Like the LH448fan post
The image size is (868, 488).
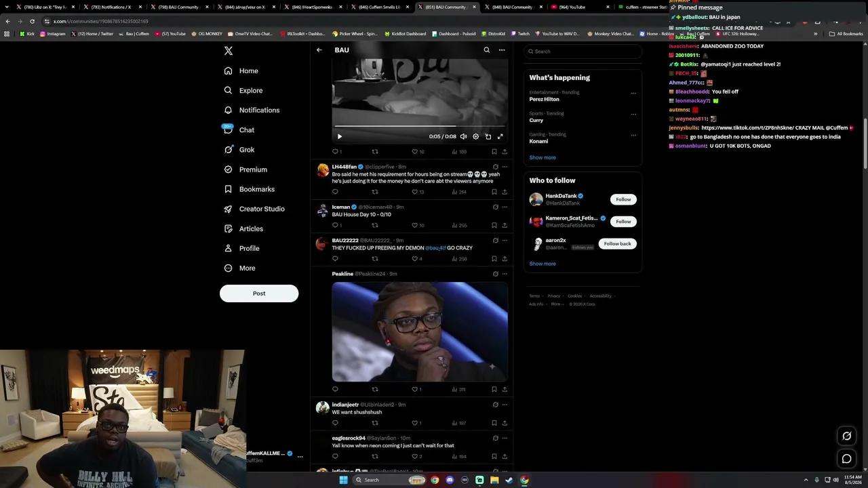pyautogui.click(x=415, y=192)
